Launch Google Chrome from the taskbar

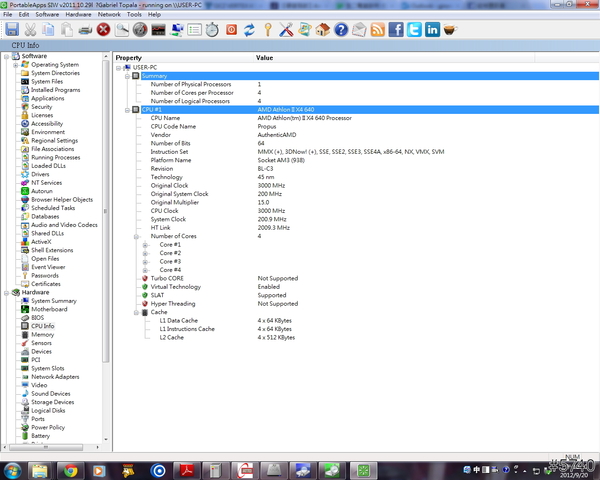pyautogui.click(x=72, y=469)
